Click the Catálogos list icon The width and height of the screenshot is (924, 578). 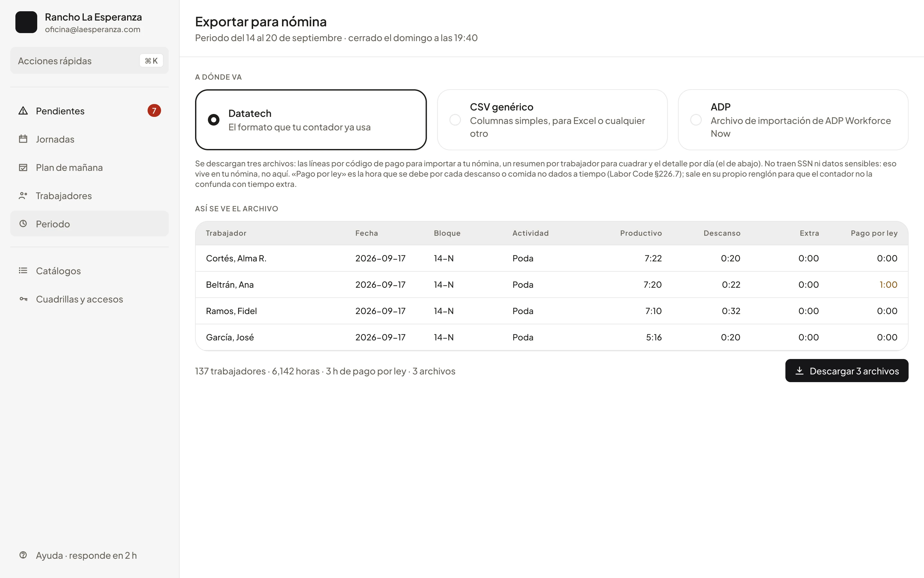tap(23, 271)
